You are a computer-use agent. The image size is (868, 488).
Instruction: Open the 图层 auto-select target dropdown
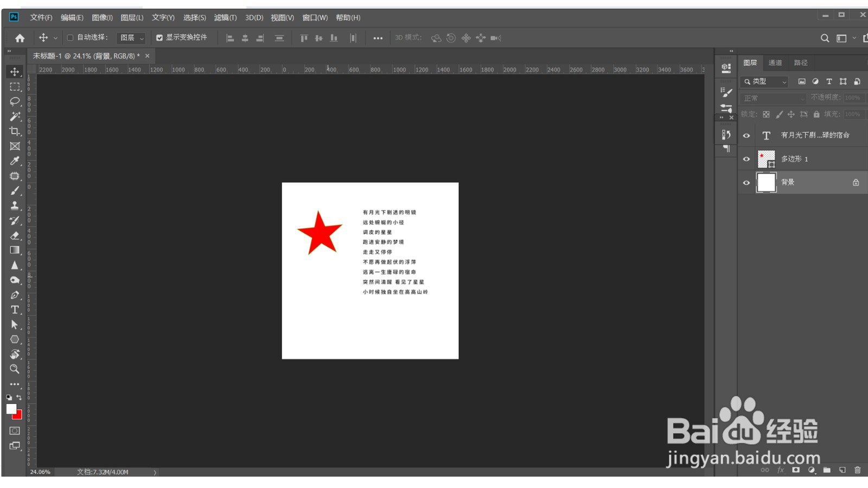(x=132, y=38)
